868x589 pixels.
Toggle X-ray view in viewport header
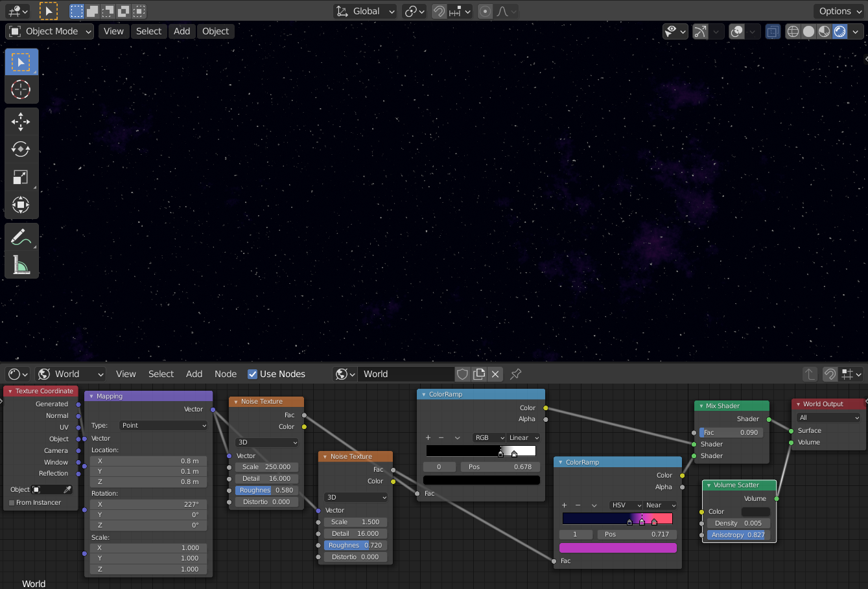pyautogui.click(x=772, y=31)
